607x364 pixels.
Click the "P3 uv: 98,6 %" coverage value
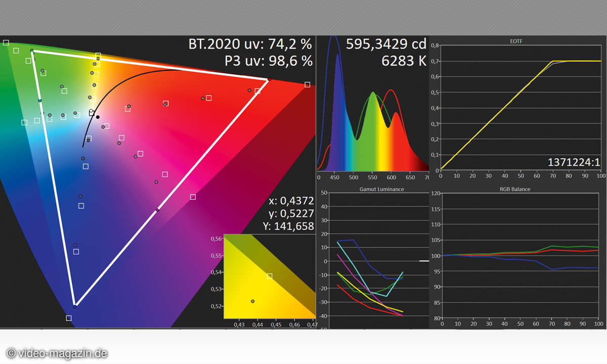pos(269,61)
